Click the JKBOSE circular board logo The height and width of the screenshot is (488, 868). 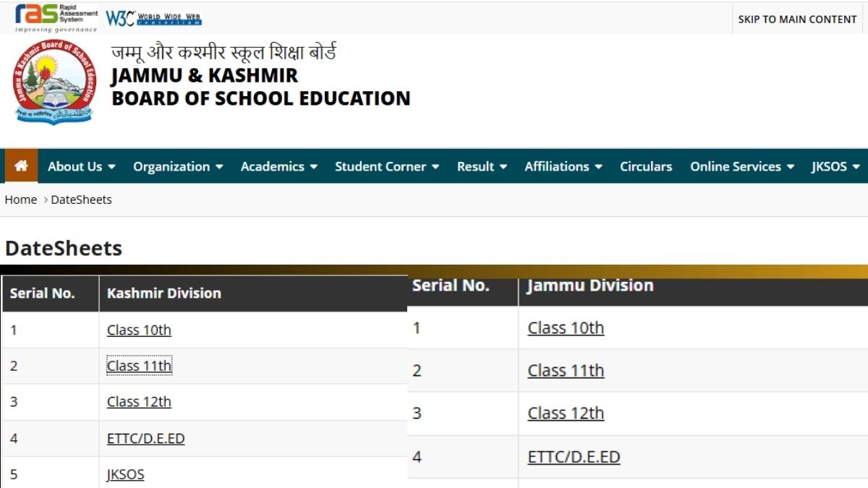pyautogui.click(x=53, y=82)
